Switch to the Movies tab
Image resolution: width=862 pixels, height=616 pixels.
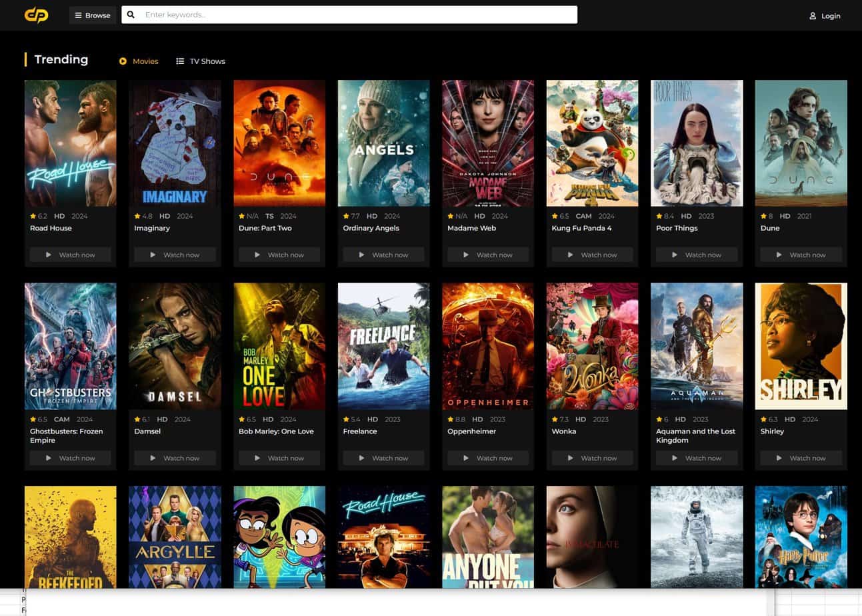tap(139, 61)
